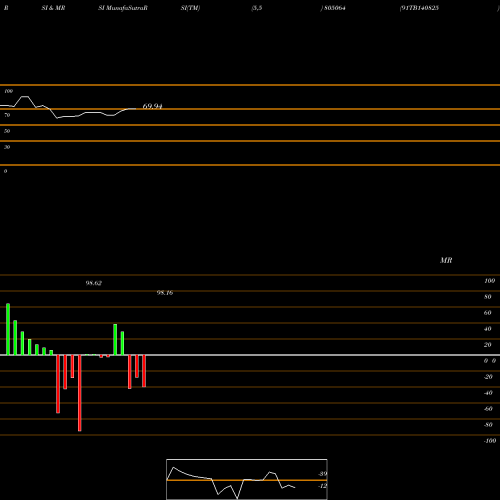Open the mini line chart thumbnail at bottom

[247, 479]
